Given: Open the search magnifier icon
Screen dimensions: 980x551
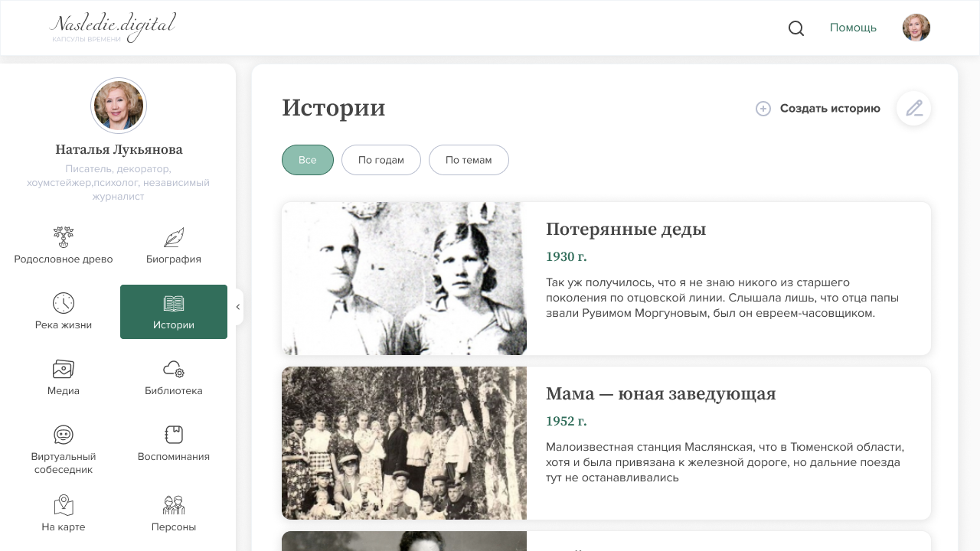Looking at the screenshot, I should (x=796, y=28).
